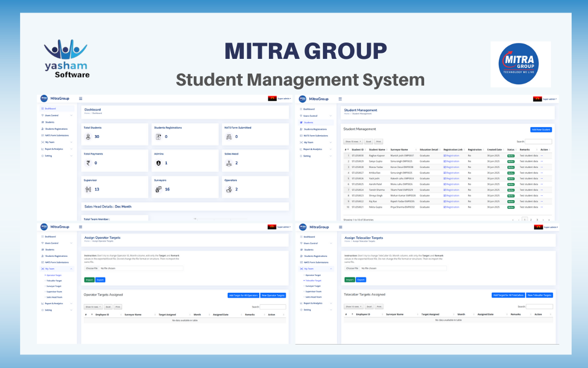Click the Total Students person icon
Image resolution: width=588 pixels, height=368 pixels.
[x=88, y=136]
